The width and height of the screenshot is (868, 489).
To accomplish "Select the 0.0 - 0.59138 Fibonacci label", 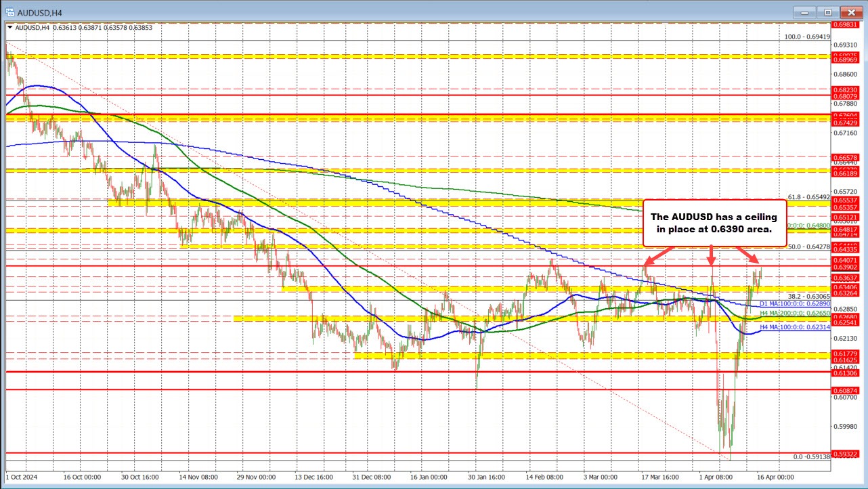I will 811,457.
